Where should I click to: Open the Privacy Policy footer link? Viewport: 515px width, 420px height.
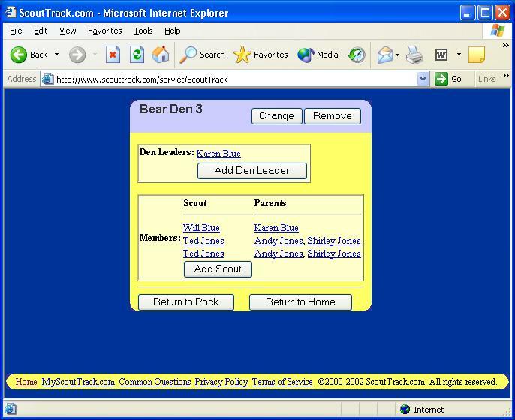tap(221, 382)
